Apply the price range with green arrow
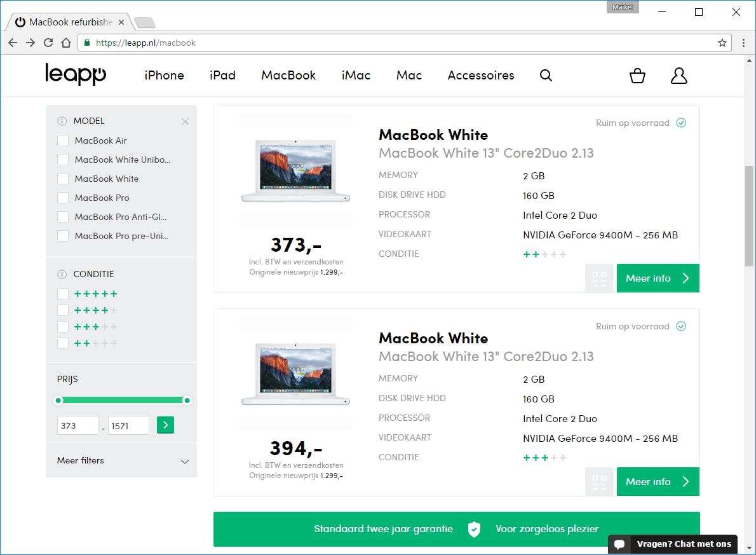 point(165,425)
